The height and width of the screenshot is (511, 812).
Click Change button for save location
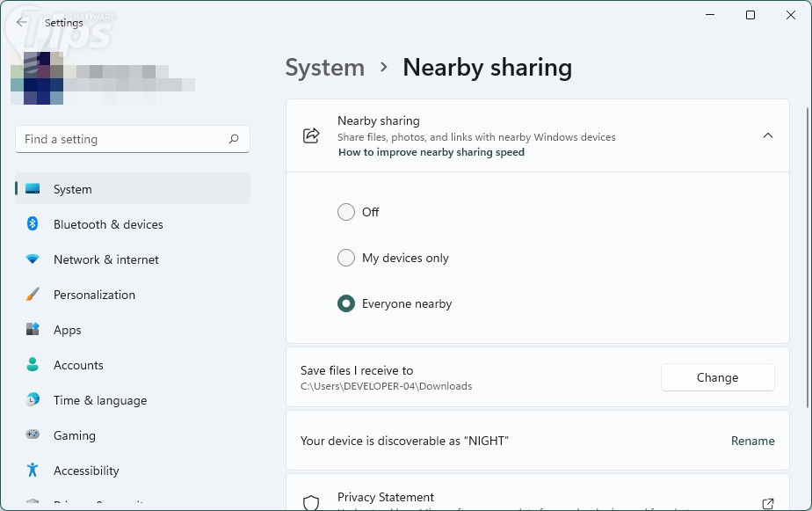click(717, 377)
